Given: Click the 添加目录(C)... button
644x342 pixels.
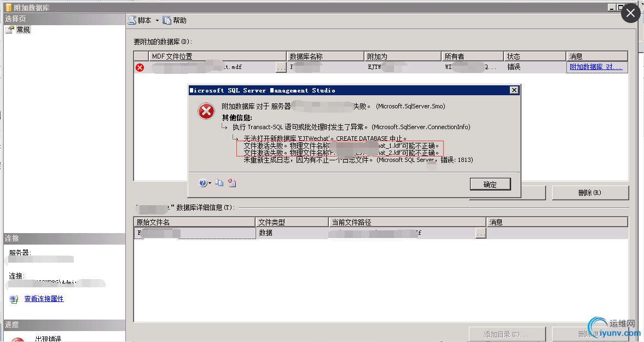Looking at the screenshot, I should pyautogui.click(x=507, y=334).
